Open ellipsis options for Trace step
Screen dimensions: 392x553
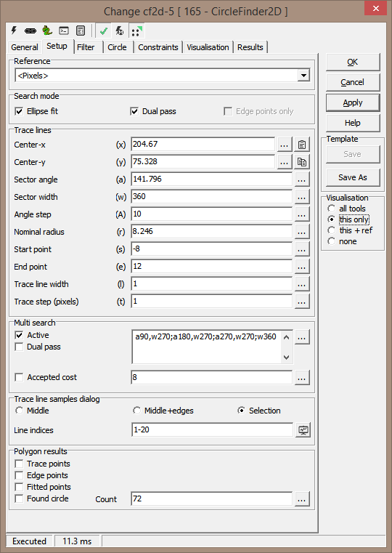pos(302,302)
